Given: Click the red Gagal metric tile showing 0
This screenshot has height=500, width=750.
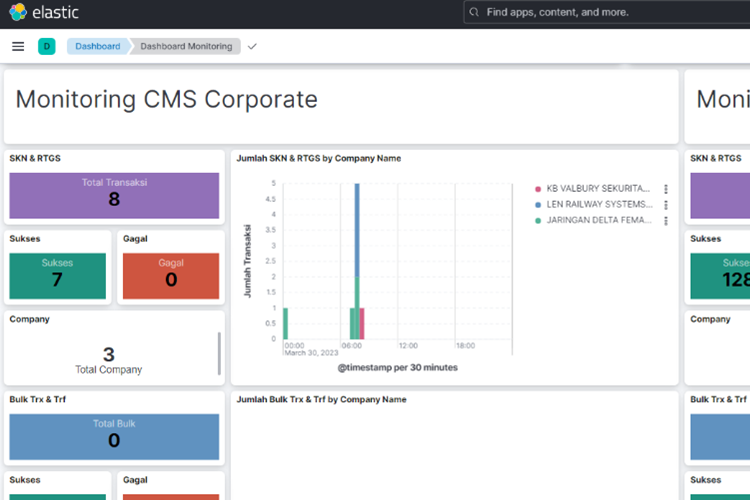Looking at the screenshot, I should click(171, 275).
